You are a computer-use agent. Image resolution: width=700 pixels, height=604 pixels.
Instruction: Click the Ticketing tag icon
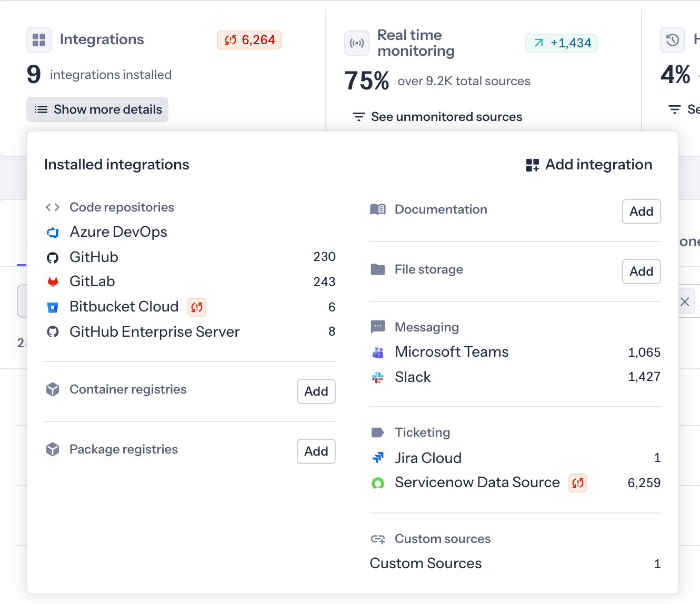pos(378,432)
